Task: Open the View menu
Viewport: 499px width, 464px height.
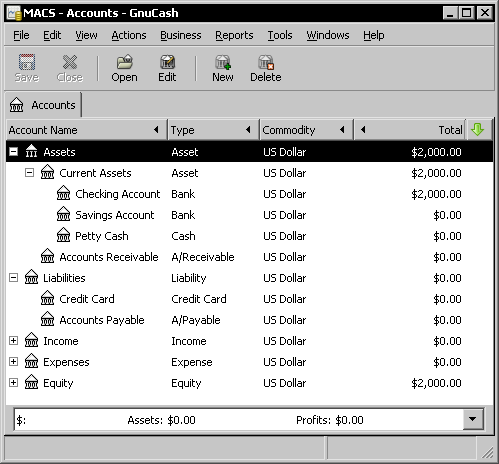Action: (86, 35)
